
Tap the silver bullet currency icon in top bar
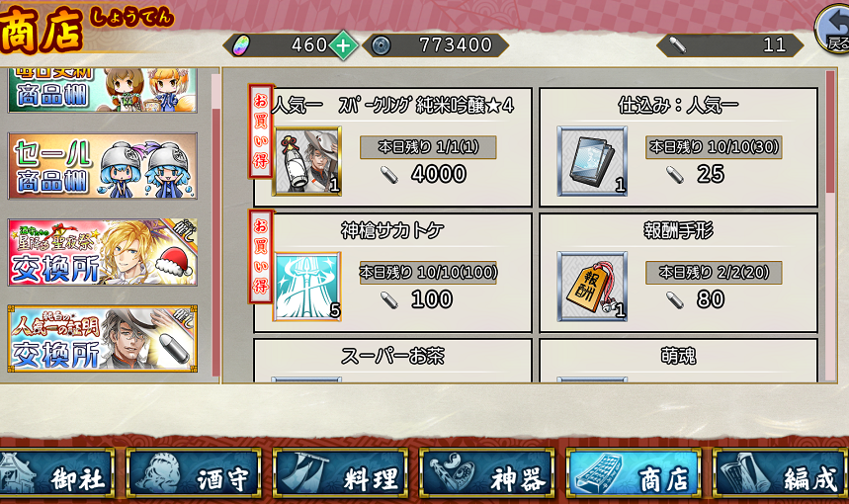[x=678, y=45]
